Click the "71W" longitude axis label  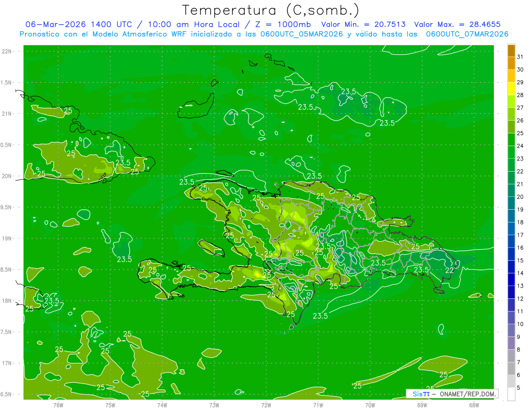[318, 405]
